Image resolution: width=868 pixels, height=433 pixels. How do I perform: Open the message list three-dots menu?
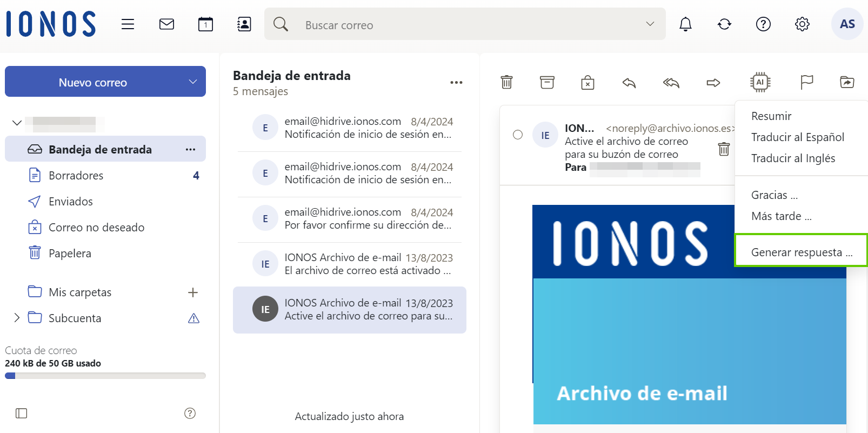456,83
